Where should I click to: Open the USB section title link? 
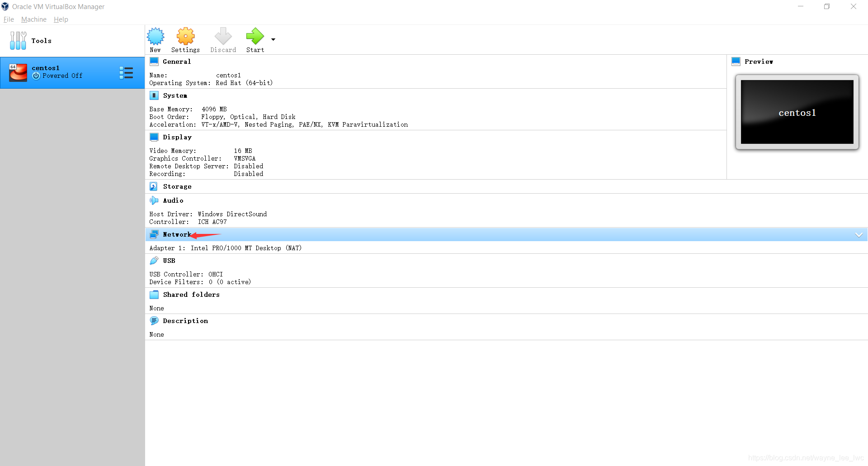pos(169,261)
